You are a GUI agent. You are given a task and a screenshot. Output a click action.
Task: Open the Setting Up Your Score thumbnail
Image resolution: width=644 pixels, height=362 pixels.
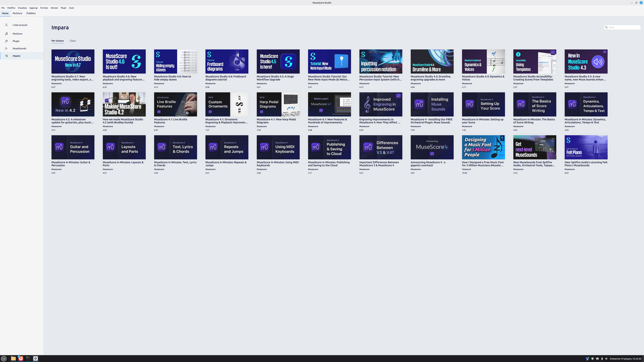click(484, 105)
